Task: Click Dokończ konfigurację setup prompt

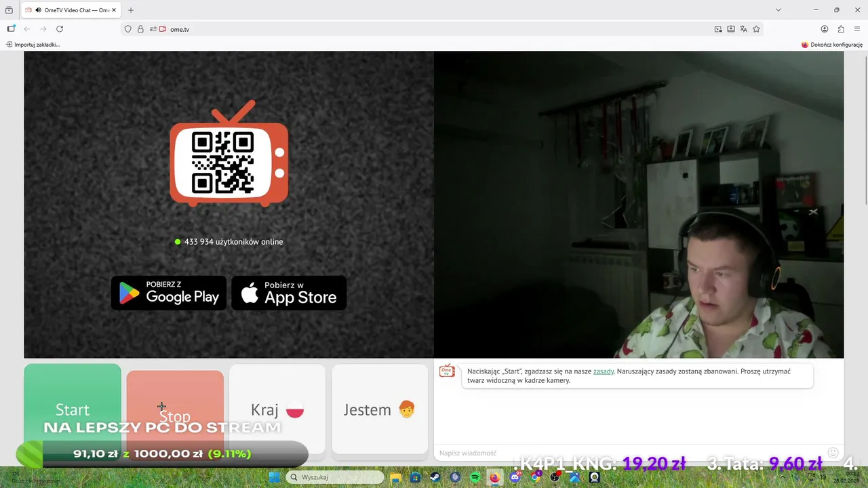Action: tap(832, 45)
